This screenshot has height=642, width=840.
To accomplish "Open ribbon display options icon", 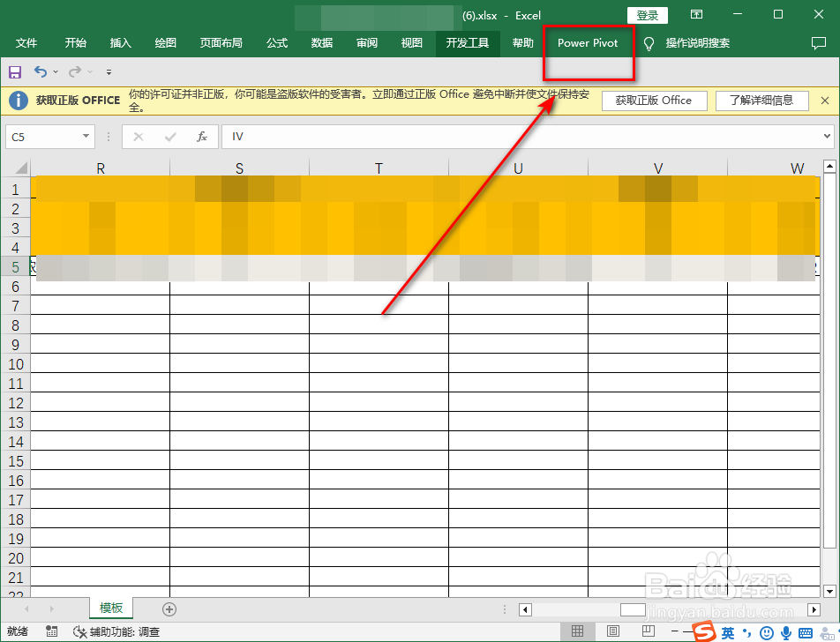I will pyautogui.click(x=696, y=14).
